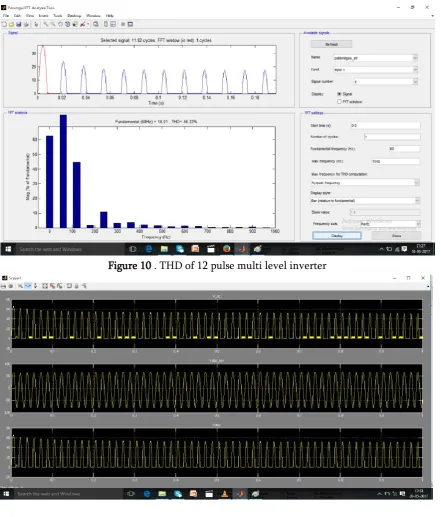Click the Save figure icon in toolbar

pos(19,24)
